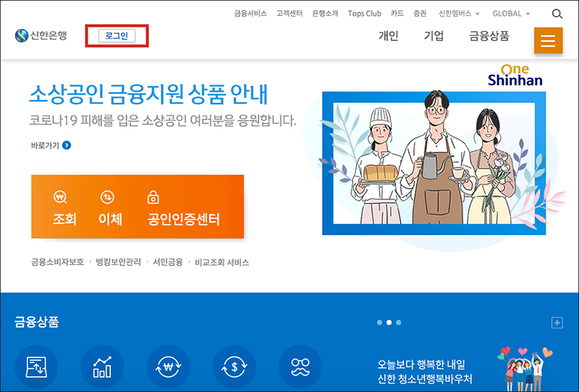This screenshot has width=579, height=392.
Task: Go to 은행소개 in top menu
Action: (x=325, y=14)
